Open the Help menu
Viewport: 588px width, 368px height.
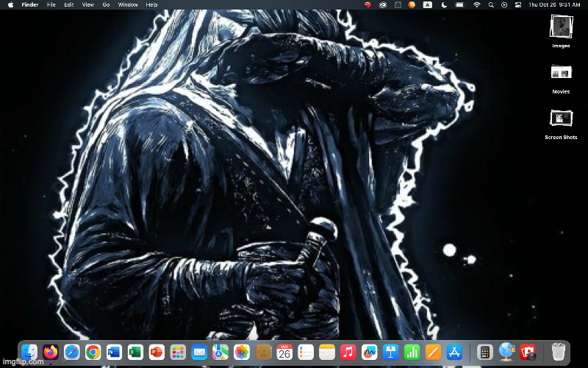tap(151, 5)
